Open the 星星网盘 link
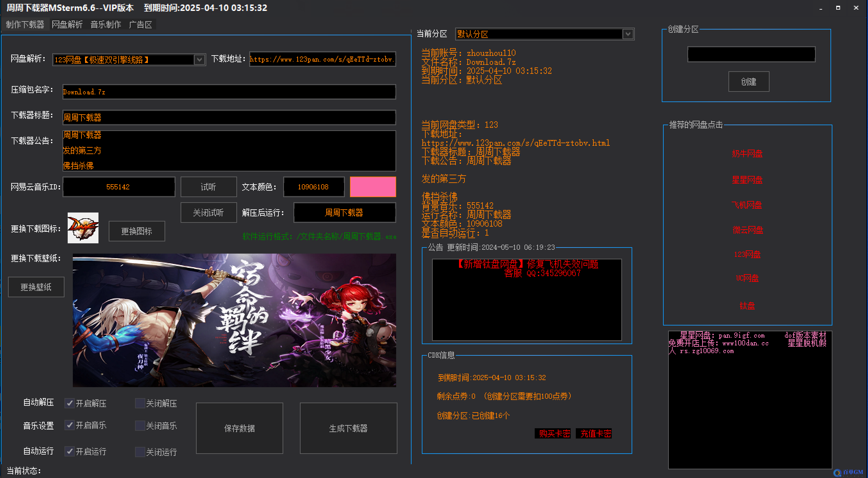 pyautogui.click(x=747, y=180)
